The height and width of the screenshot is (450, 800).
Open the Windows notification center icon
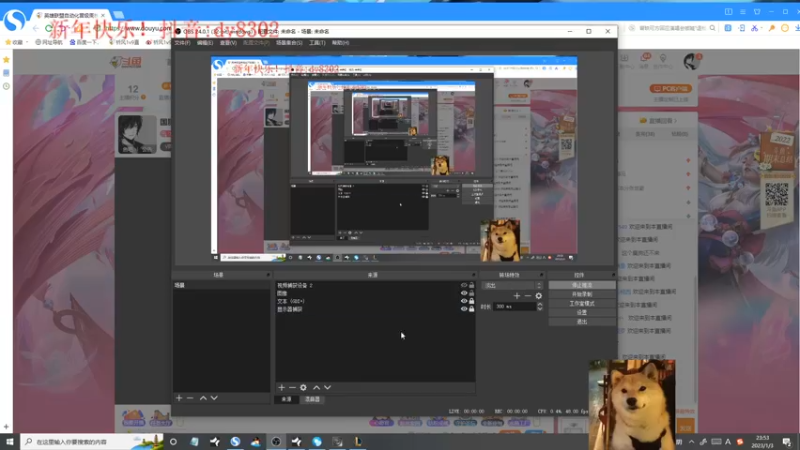[x=786, y=442]
